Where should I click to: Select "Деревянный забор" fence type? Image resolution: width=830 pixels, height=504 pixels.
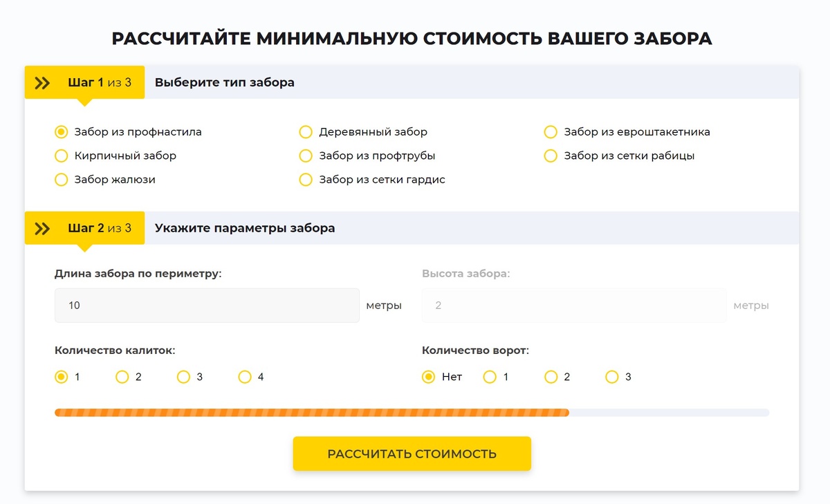tap(306, 132)
